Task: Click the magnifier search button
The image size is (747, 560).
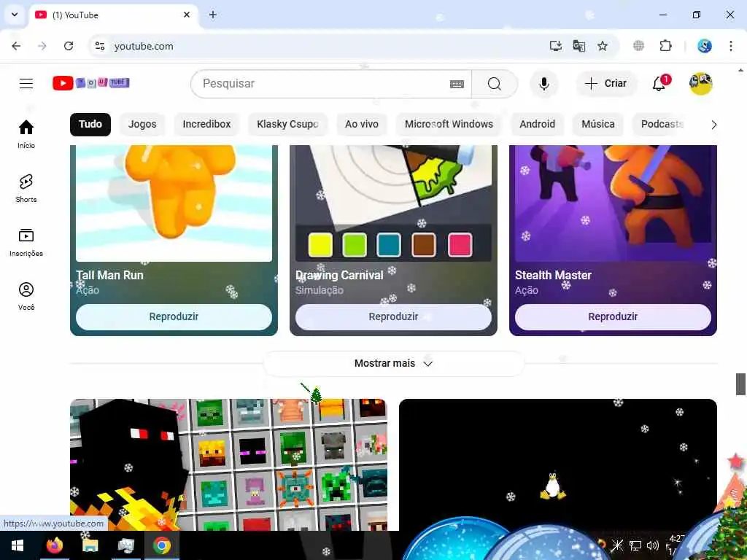Action: [495, 84]
